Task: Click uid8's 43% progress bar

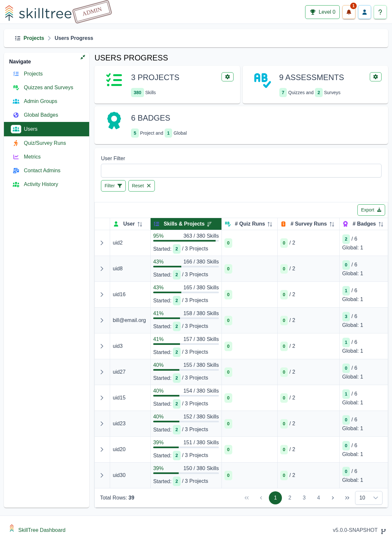Action: (186, 267)
